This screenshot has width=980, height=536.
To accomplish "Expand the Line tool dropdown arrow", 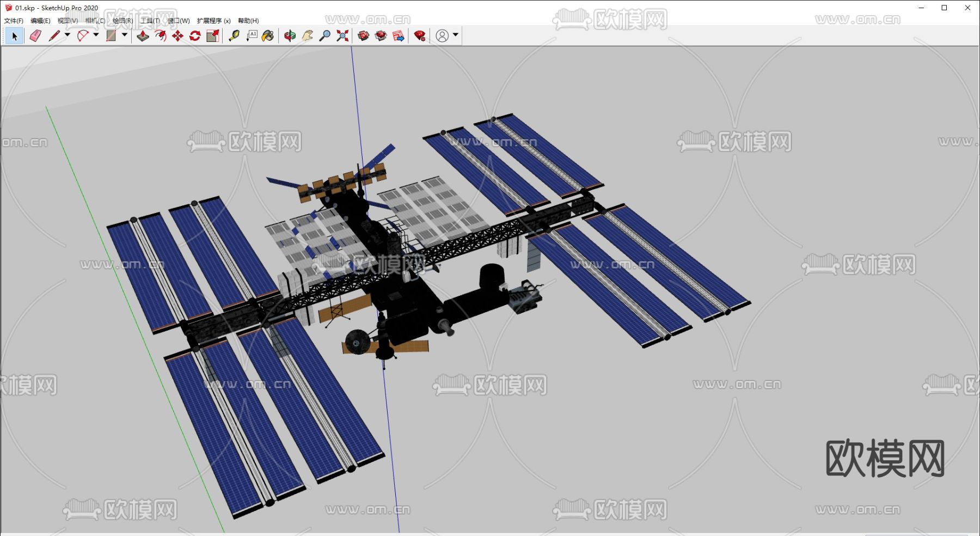I will 68,35.
